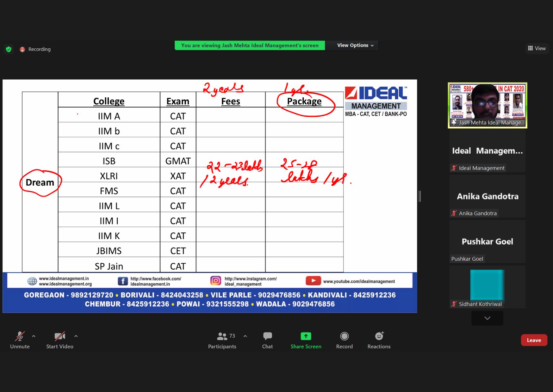This screenshot has height=392, width=553.
Task: Select the Ideal Management participant tile
Action: coord(487,151)
